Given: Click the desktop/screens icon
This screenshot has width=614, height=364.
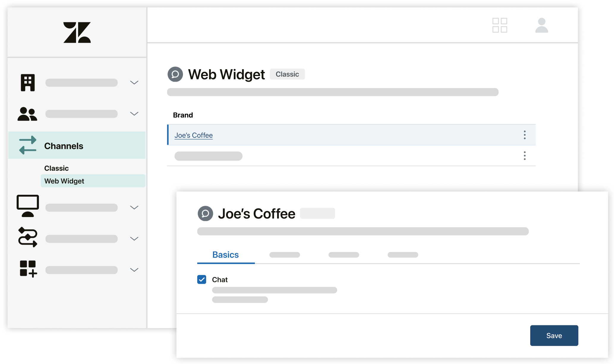Looking at the screenshot, I should click(27, 206).
